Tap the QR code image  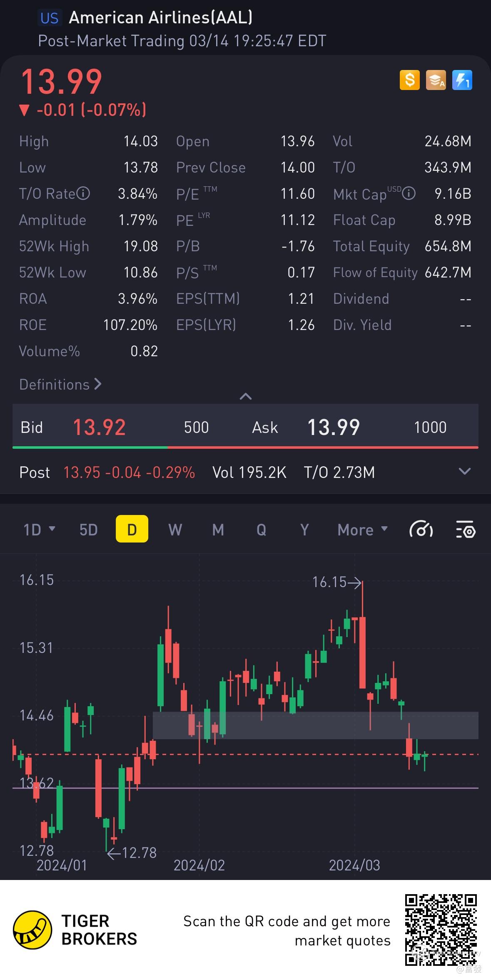click(441, 930)
